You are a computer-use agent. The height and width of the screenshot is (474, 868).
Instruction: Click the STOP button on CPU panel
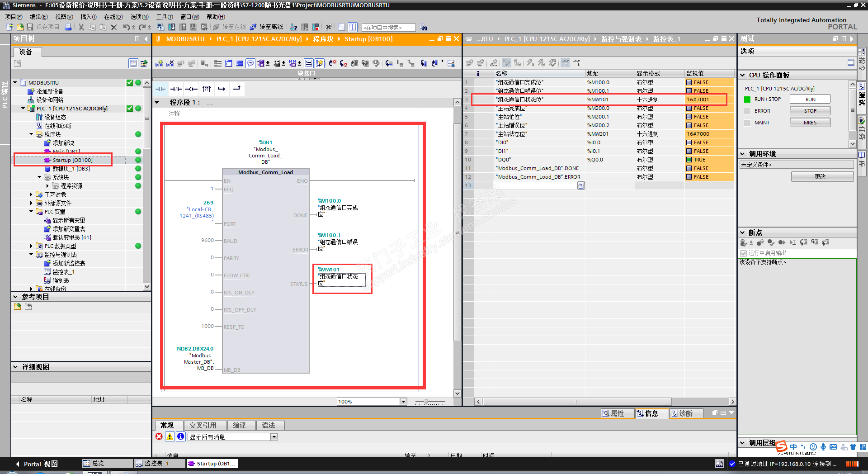810,111
